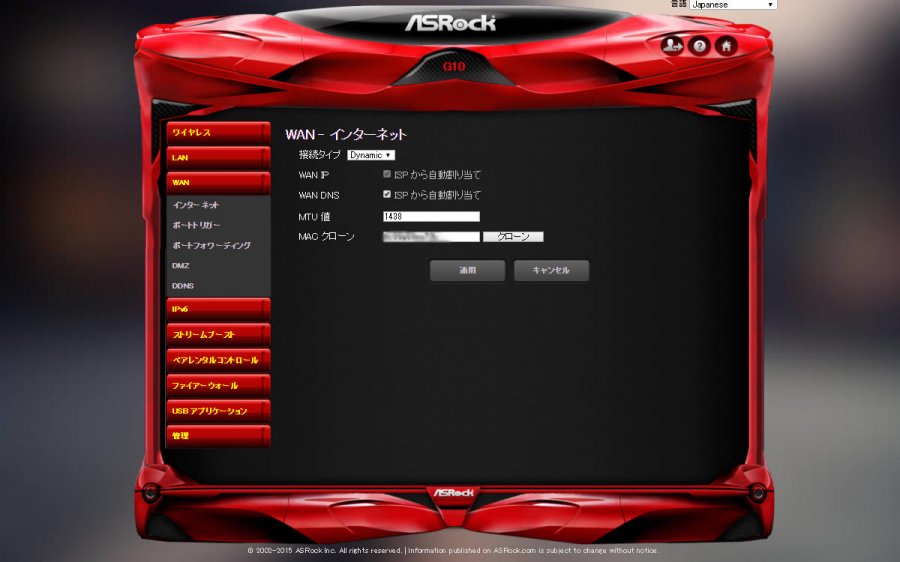Go to home via house icon
This screenshot has height=562, width=900.
point(726,45)
